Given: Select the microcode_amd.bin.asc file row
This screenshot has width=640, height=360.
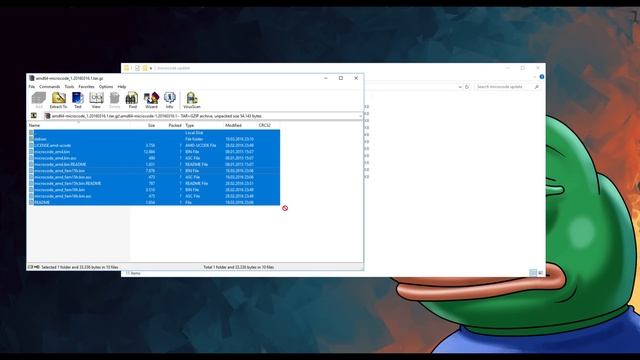Looking at the screenshot, I should point(154,158).
